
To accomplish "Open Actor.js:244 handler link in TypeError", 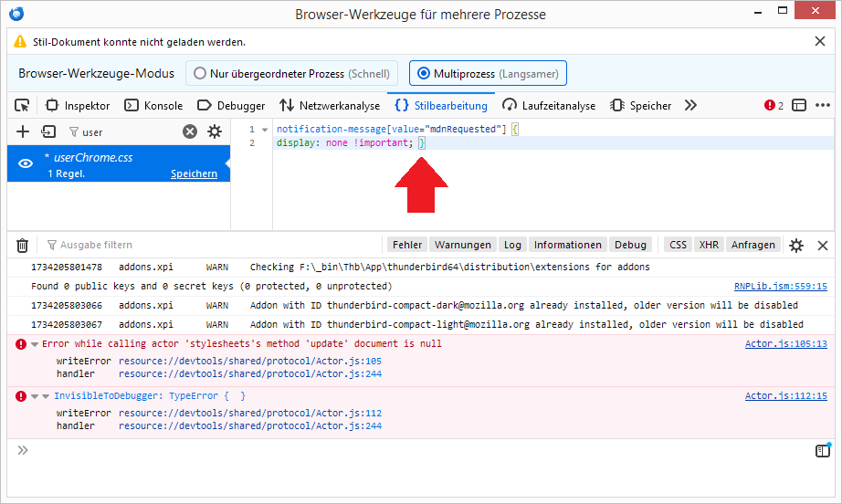I will pos(249,425).
